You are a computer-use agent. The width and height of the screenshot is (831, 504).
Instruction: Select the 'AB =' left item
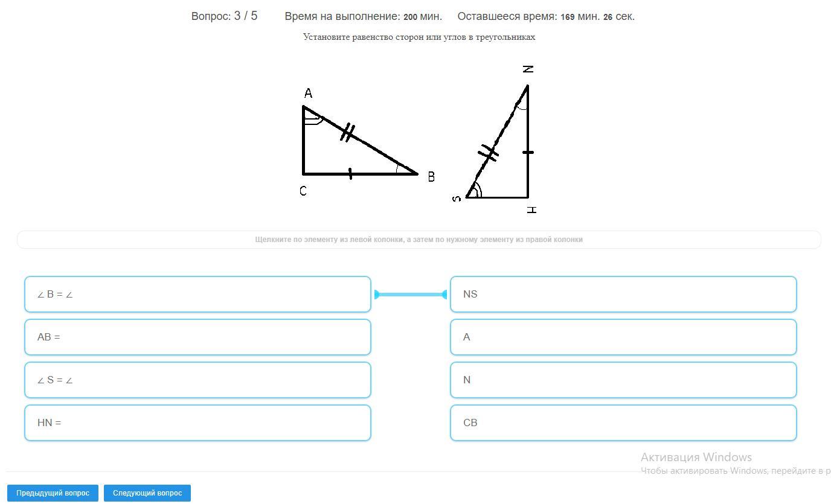click(x=197, y=337)
